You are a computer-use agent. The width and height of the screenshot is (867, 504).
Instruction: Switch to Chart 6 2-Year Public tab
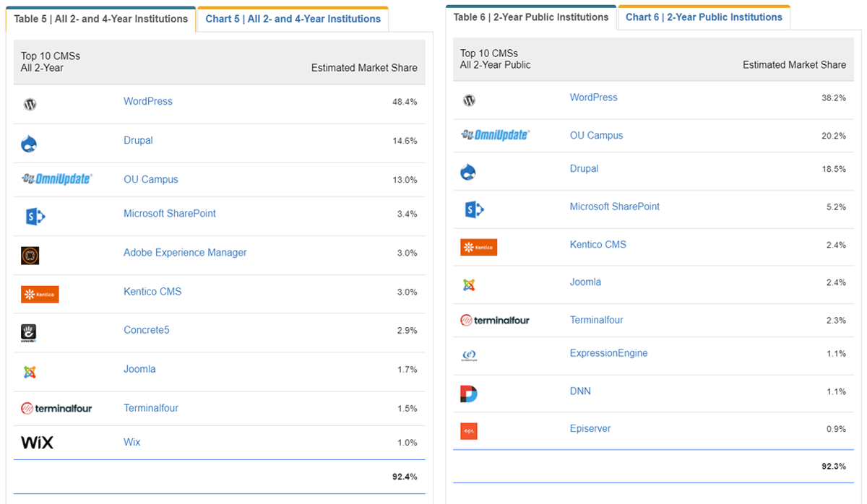point(704,17)
